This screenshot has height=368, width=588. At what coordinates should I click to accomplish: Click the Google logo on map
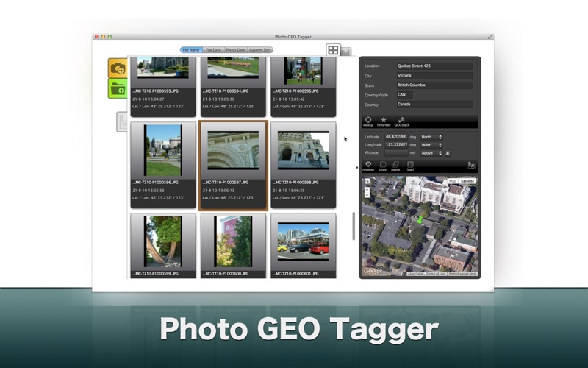373,271
